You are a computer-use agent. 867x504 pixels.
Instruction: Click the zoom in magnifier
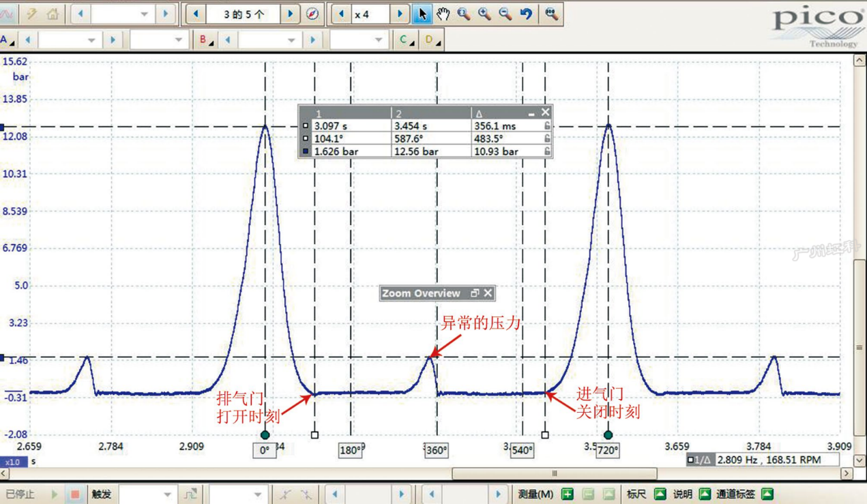click(484, 14)
